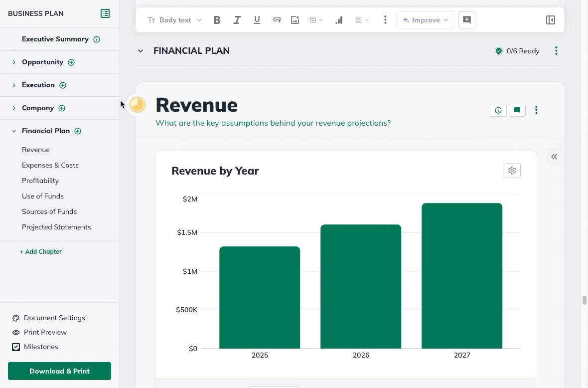Apply underline formatting
The width and height of the screenshot is (588, 388).
257,20
